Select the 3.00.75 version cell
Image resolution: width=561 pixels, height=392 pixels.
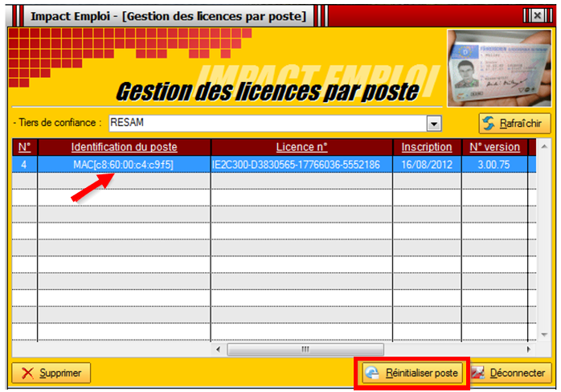[494, 165]
